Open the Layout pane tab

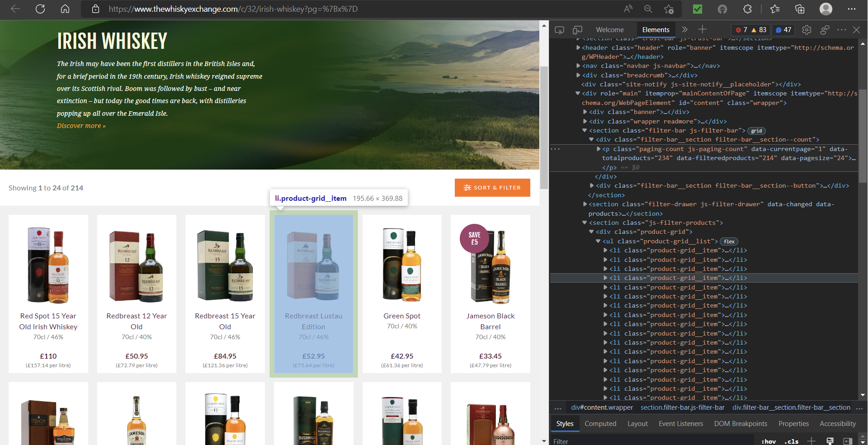(x=637, y=424)
